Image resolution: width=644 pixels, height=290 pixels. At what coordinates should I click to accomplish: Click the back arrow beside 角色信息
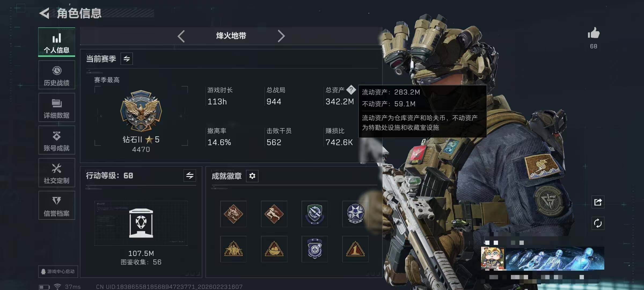click(45, 13)
